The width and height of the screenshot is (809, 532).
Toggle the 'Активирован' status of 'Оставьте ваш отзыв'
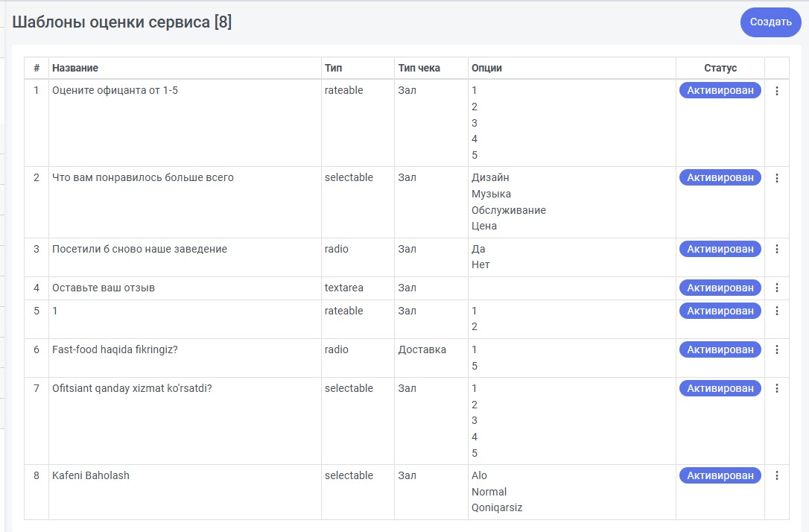[720, 288]
